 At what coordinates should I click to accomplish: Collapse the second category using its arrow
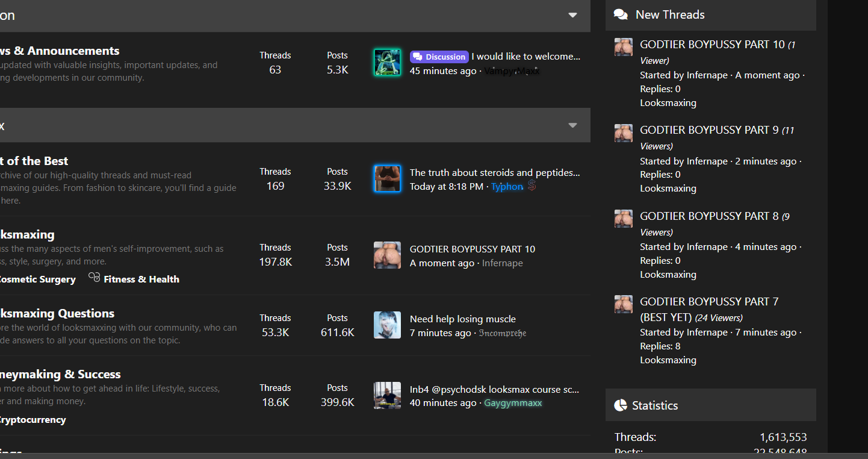[x=572, y=125]
